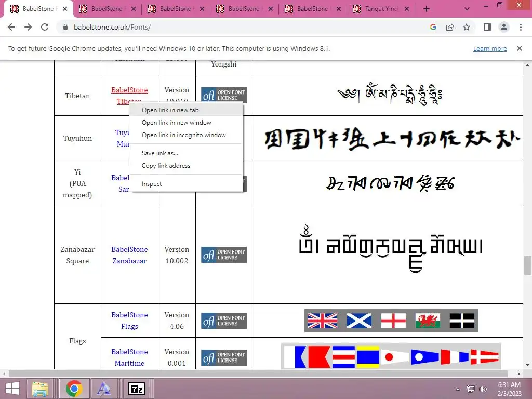Click the Yi script sample image
532x399 pixels.
(390, 183)
